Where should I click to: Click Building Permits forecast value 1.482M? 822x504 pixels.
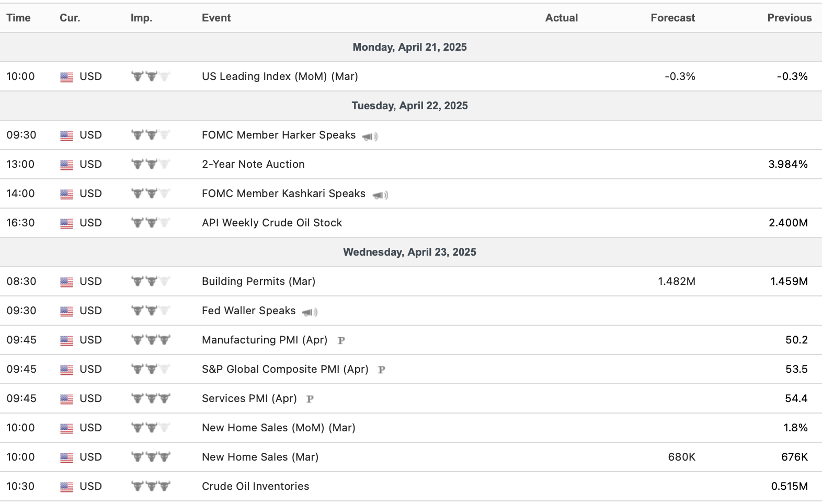click(677, 281)
